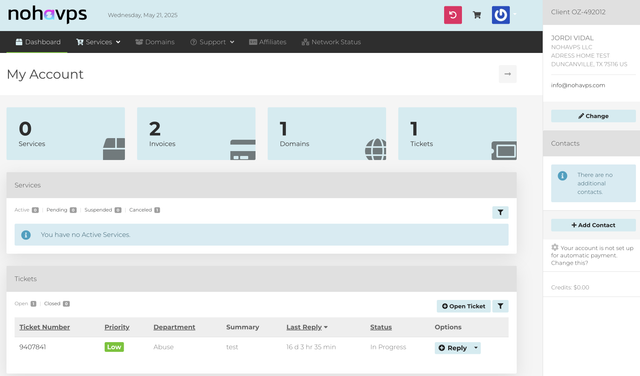Open the Dashboard menu item
The width and height of the screenshot is (640, 376).
coord(38,42)
